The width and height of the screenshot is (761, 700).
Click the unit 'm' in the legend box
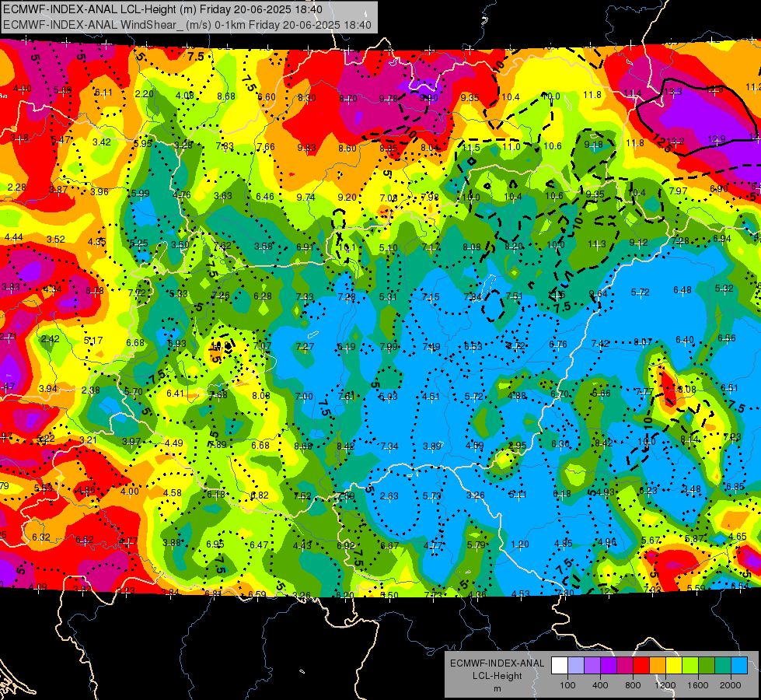coord(497,688)
